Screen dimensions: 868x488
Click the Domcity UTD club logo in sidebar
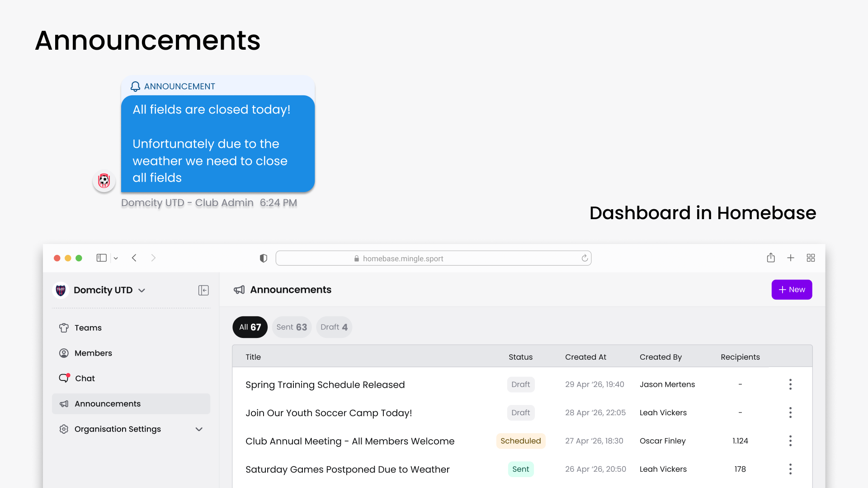click(61, 290)
